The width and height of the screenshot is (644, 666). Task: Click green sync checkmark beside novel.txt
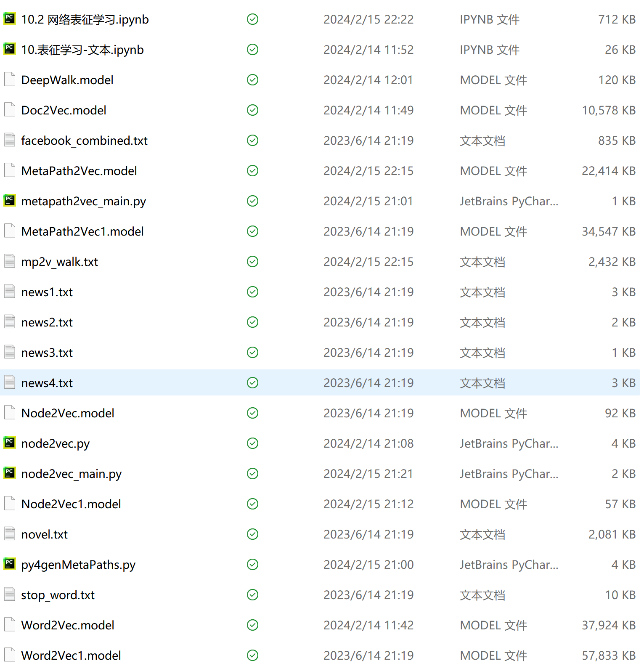tap(252, 534)
